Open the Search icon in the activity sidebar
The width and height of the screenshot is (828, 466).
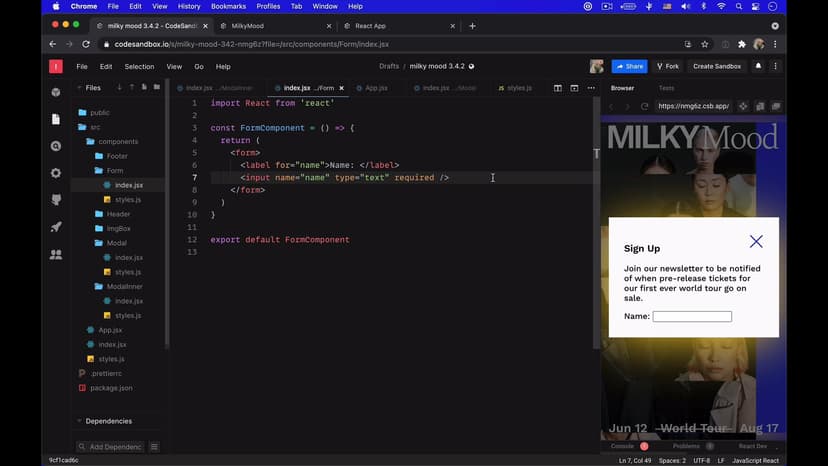click(56, 146)
